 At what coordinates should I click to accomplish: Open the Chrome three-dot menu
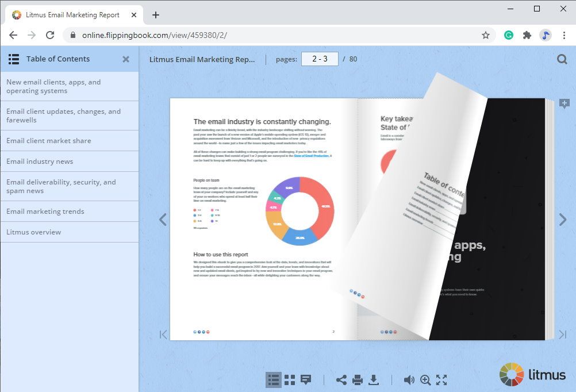pyautogui.click(x=565, y=34)
